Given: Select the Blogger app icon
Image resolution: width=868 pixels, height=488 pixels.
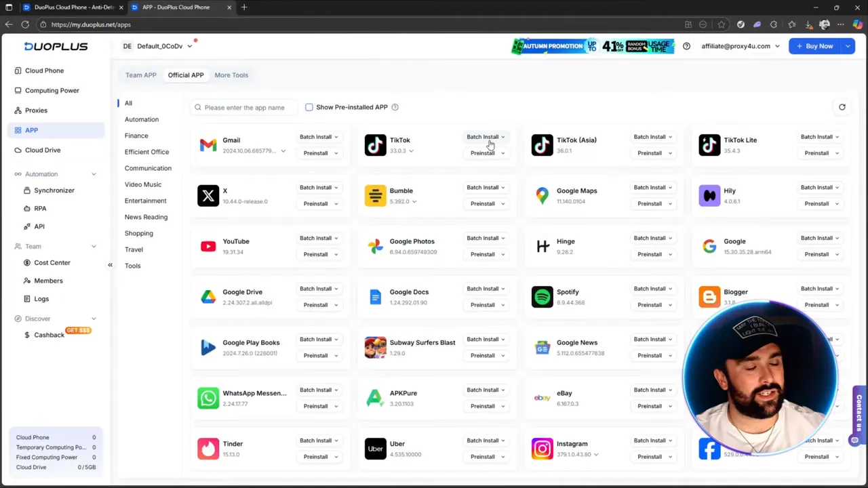Looking at the screenshot, I should click(x=709, y=297).
